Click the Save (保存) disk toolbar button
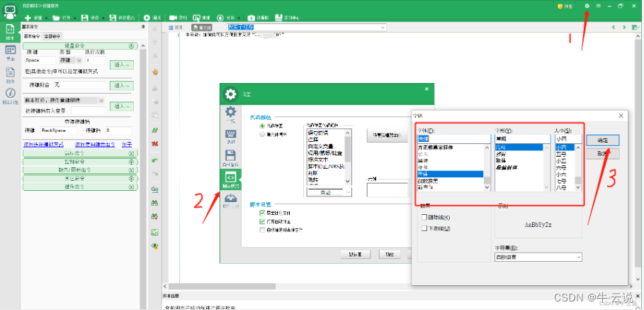This screenshot has height=310, width=644. coord(91,18)
